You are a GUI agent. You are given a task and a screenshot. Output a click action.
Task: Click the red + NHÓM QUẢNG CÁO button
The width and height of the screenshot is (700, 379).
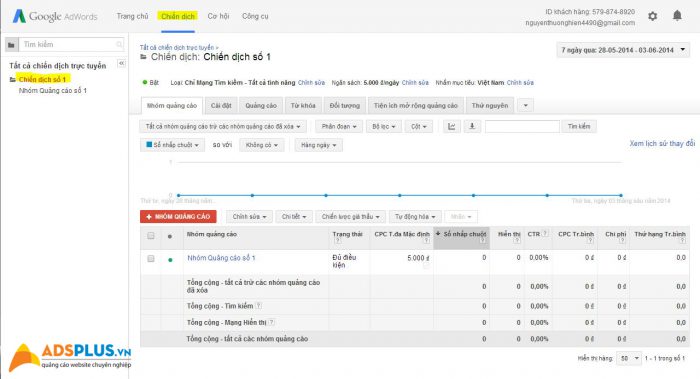click(x=178, y=217)
